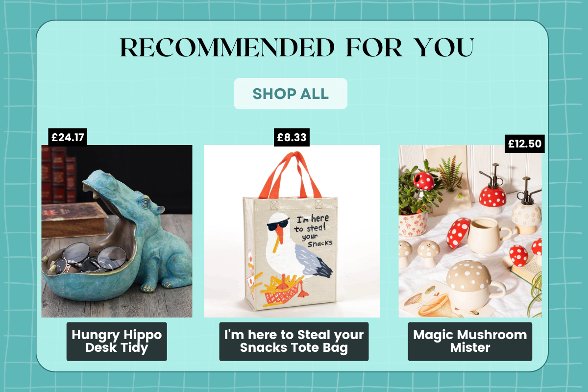
Task: Open the blue hippo figurine product photo
Action: [x=117, y=231]
